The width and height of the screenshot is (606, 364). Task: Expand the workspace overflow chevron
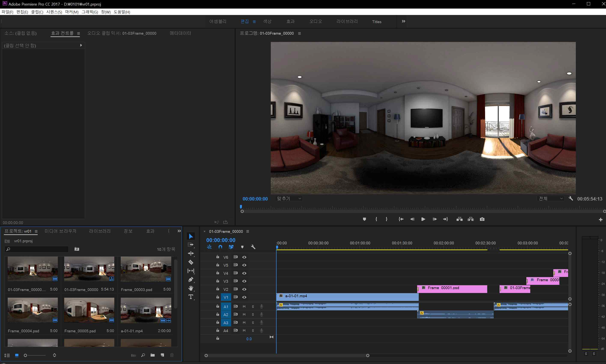[x=403, y=21]
